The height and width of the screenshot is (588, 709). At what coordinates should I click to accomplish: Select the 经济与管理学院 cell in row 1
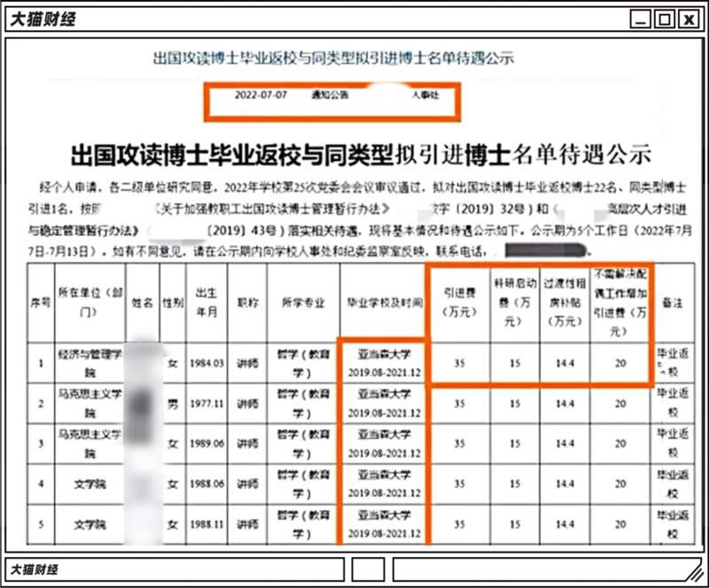point(90,363)
